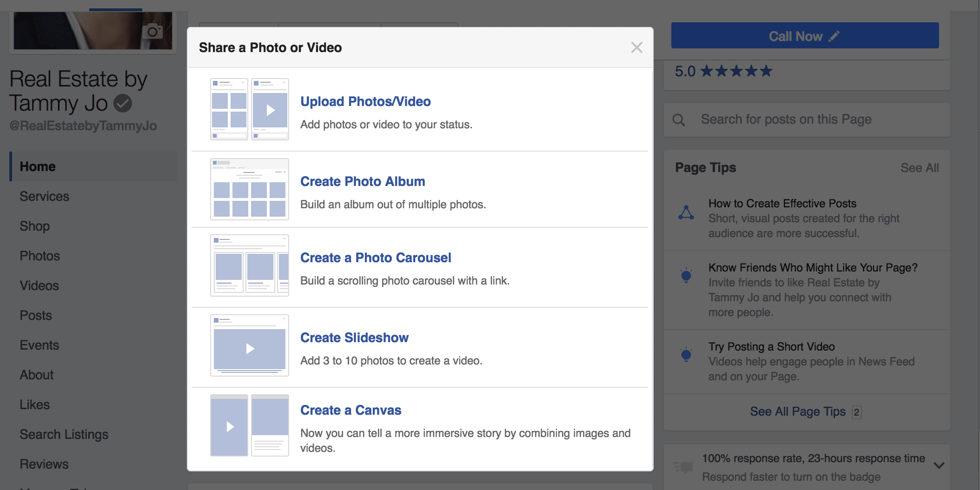Select the Upload Photos/Video link

[x=365, y=101]
